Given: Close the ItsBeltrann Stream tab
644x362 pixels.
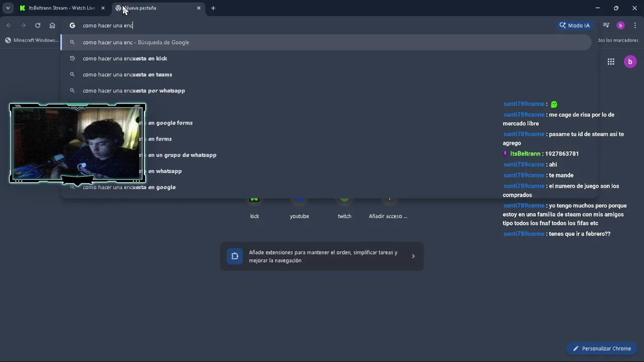Looking at the screenshot, I should [103, 8].
